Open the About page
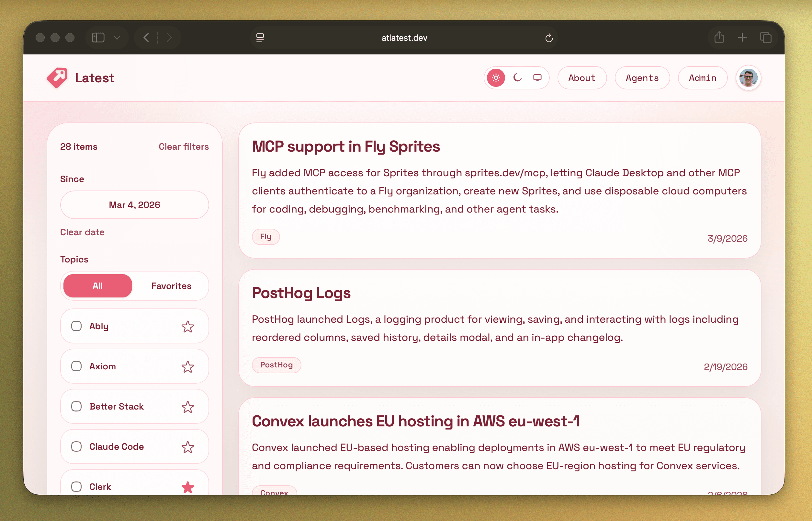Viewport: 812px width, 521px height. [x=581, y=78]
